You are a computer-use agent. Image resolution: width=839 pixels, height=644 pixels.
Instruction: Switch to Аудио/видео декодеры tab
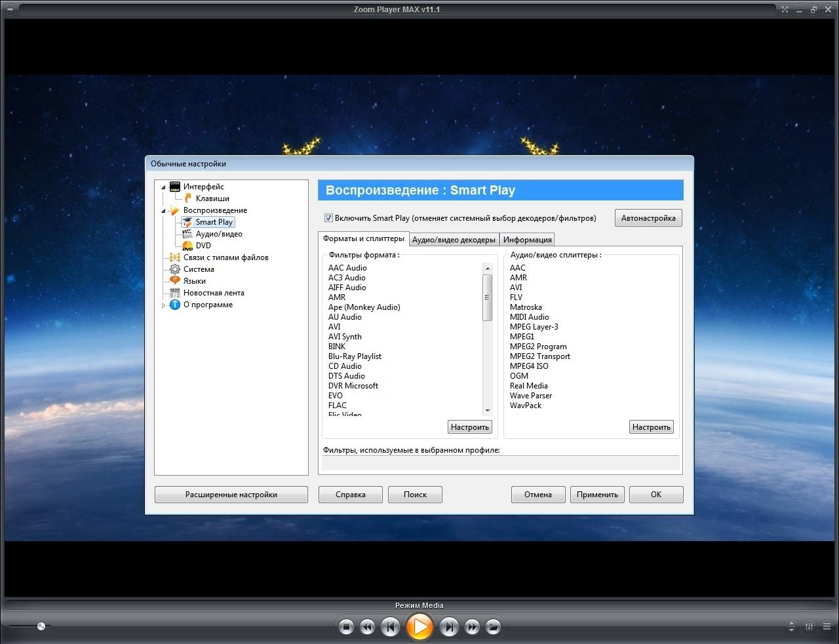[x=454, y=240]
